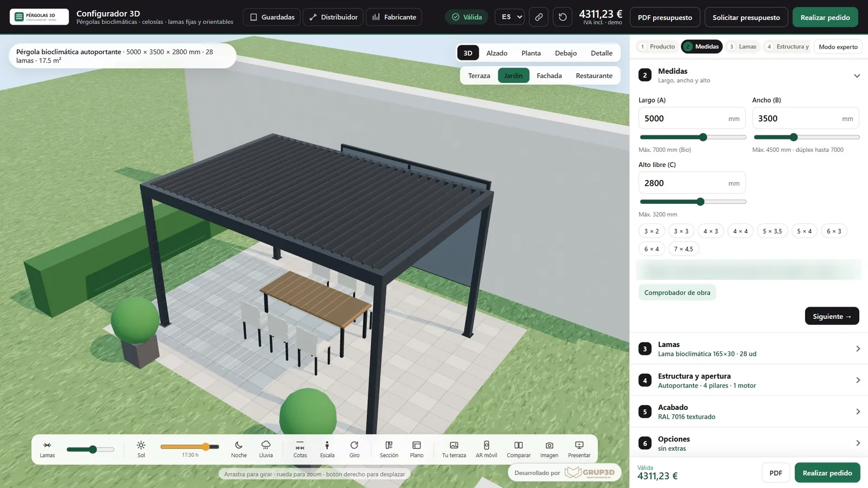This screenshot has height=488, width=868.
Task: Go to step 1 Producto tab
Action: point(657,47)
